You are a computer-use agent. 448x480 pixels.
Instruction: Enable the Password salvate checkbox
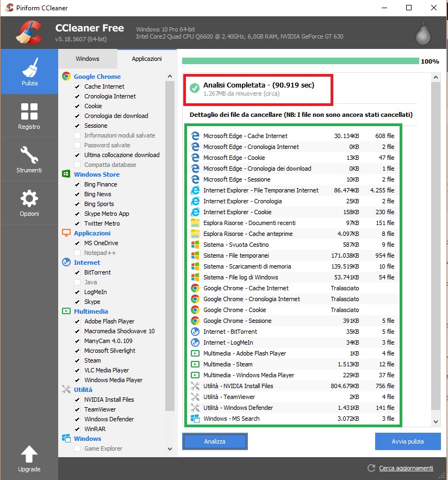point(77,145)
